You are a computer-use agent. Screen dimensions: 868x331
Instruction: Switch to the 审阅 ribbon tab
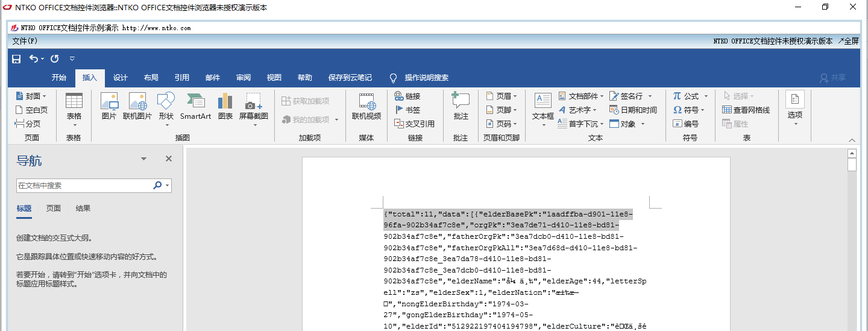(244, 78)
